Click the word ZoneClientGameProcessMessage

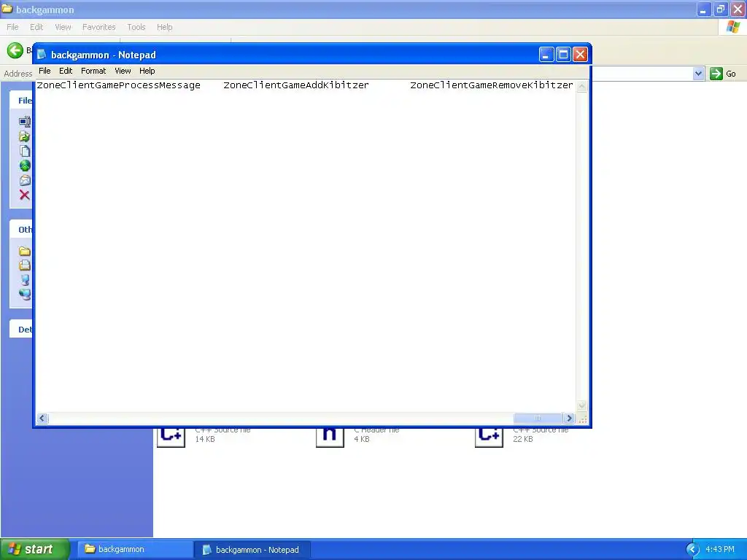point(119,85)
